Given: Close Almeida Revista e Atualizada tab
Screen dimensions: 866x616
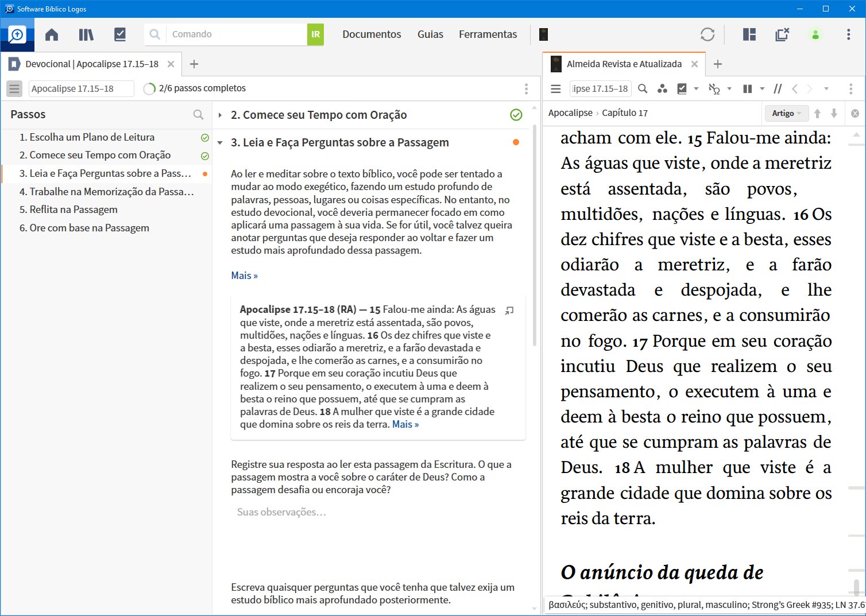Looking at the screenshot, I should tap(694, 64).
